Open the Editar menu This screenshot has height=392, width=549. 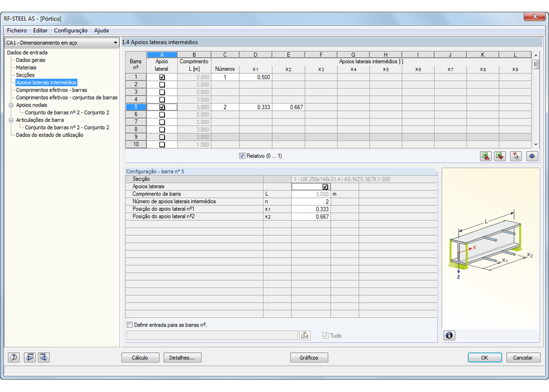click(40, 31)
